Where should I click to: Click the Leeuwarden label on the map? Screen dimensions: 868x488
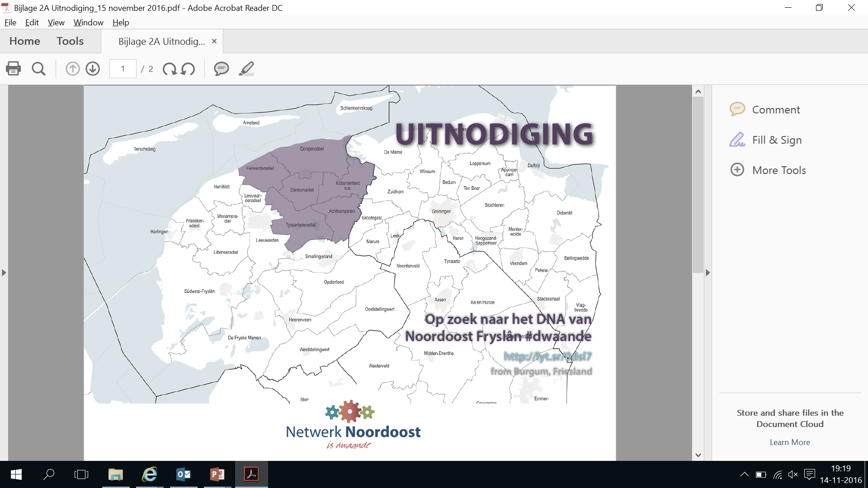267,240
